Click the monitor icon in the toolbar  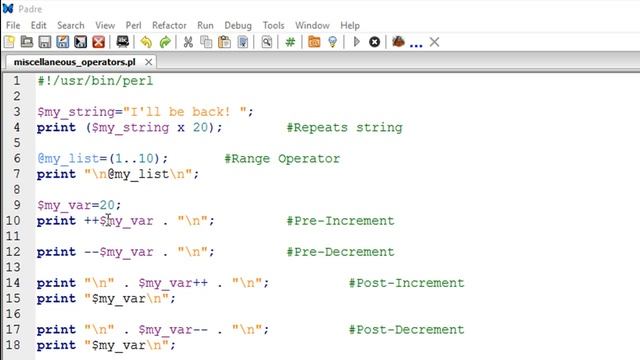point(122,42)
